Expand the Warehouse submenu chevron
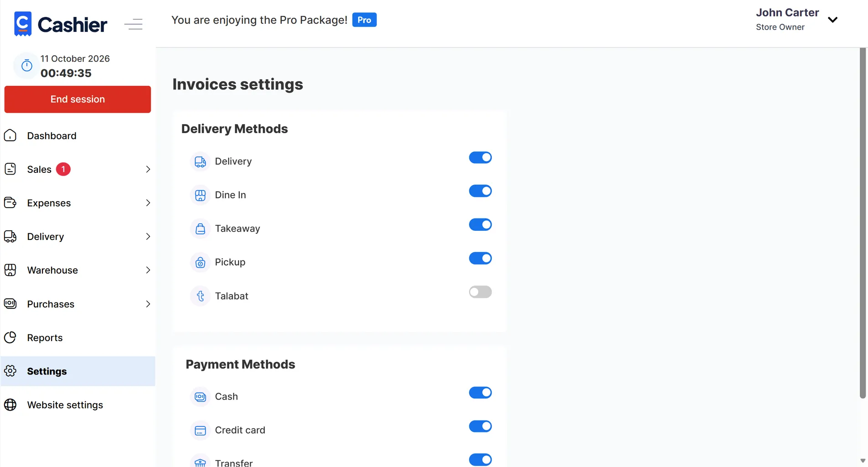The height and width of the screenshot is (467, 868). (148, 270)
